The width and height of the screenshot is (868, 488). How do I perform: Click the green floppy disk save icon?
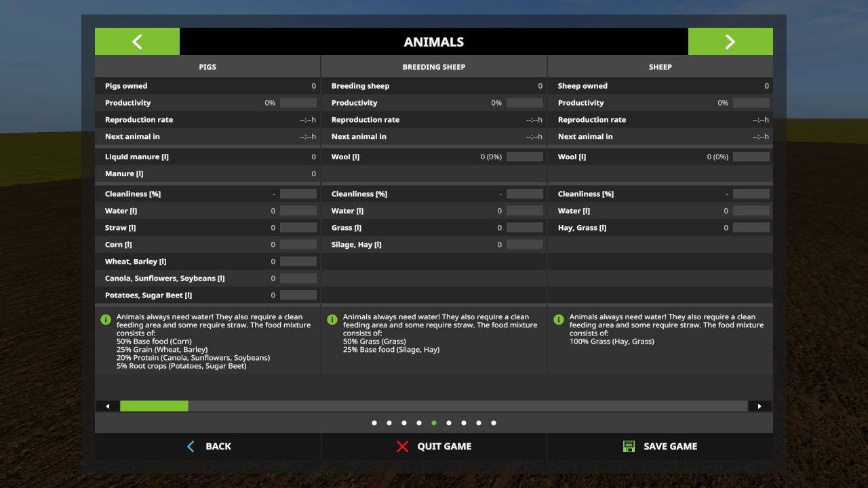coord(629,446)
